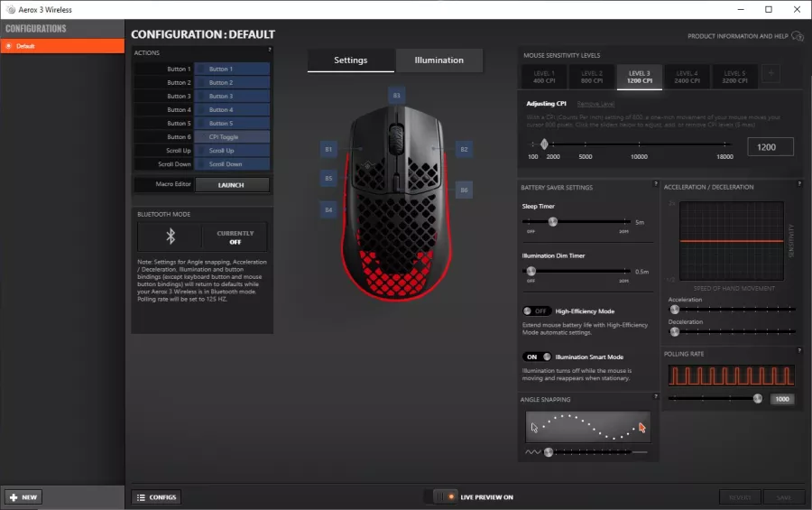The width and height of the screenshot is (812, 510).
Task: Click the Save button
Action: 784,497
